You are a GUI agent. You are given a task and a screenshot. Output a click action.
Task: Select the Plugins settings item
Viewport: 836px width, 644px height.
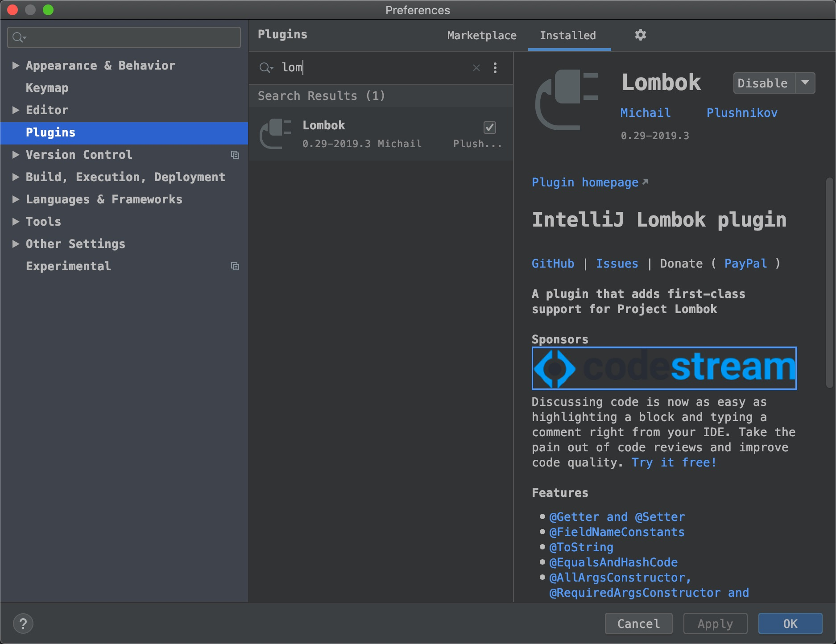point(124,132)
